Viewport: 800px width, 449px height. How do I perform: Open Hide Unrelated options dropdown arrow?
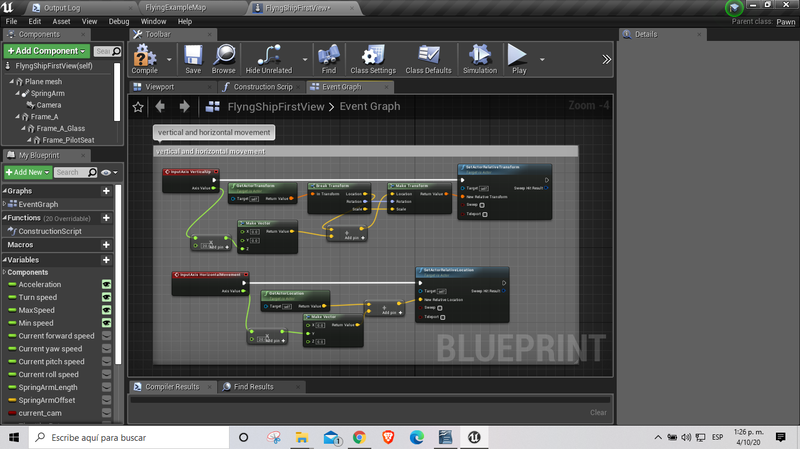305,59
